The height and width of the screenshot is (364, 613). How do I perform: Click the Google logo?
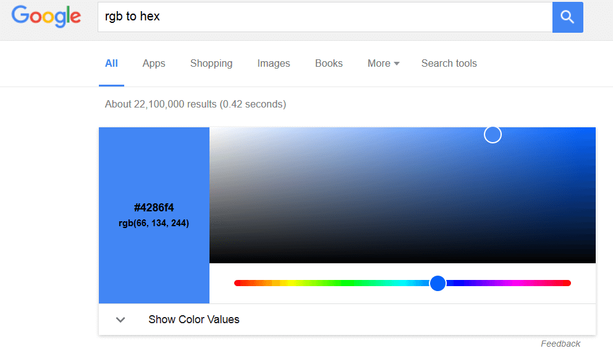(x=46, y=17)
